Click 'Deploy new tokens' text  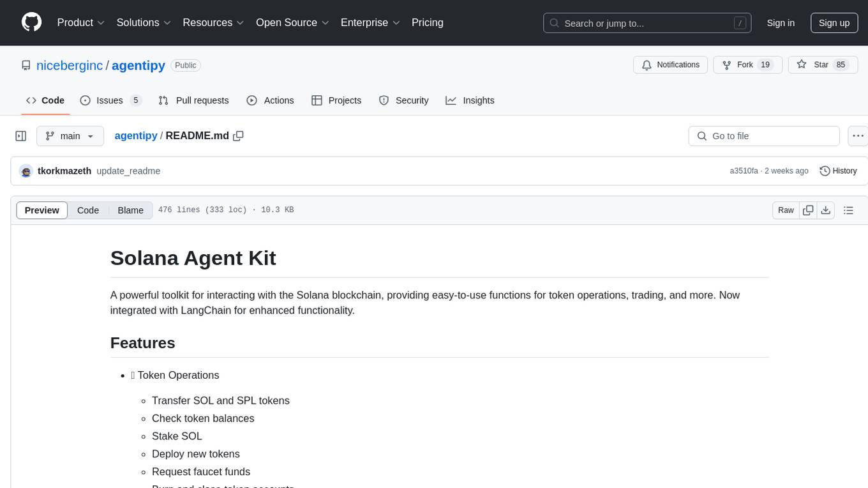(x=196, y=454)
